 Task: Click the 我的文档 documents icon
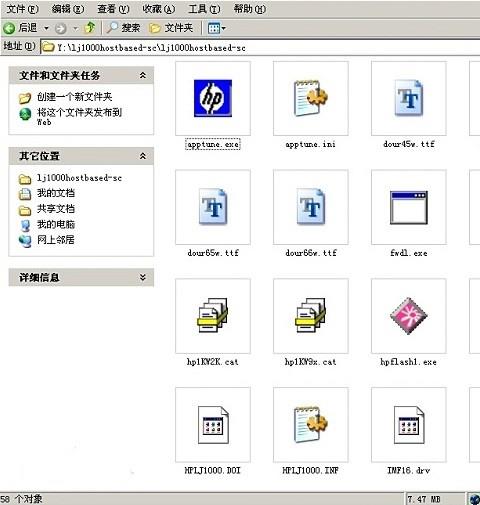[25, 194]
